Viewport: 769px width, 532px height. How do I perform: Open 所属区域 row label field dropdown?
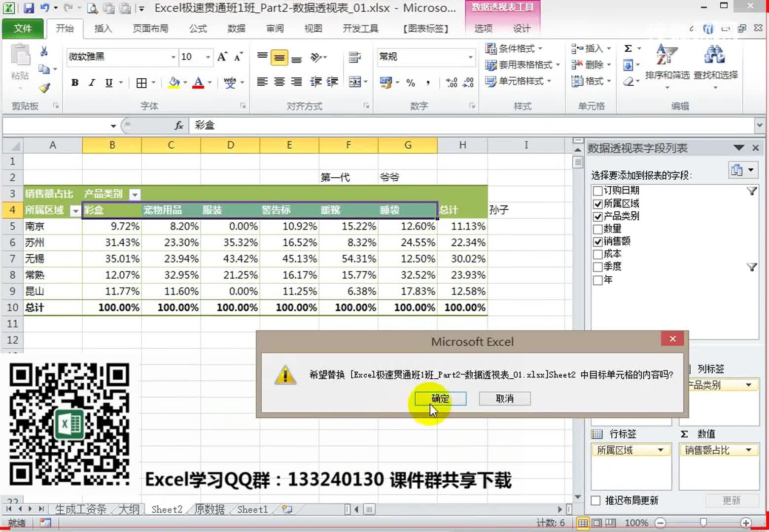pos(661,450)
